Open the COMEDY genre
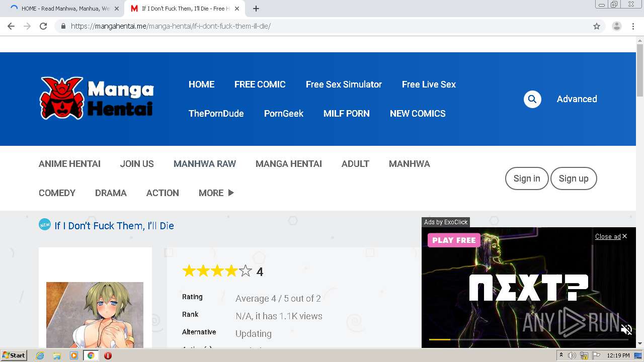Image resolution: width=644 pixels, height=362 pixels. (57, 193)
